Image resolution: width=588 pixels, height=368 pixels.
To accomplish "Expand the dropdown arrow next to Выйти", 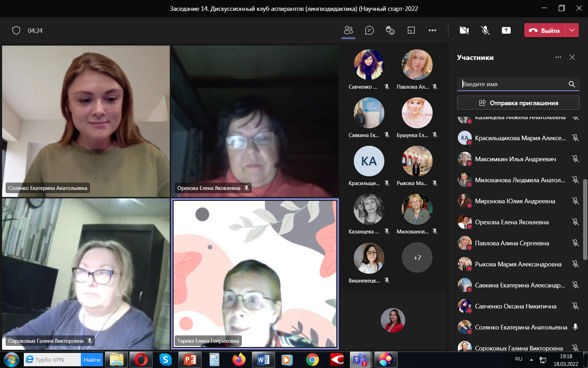I will pos(572,30).
